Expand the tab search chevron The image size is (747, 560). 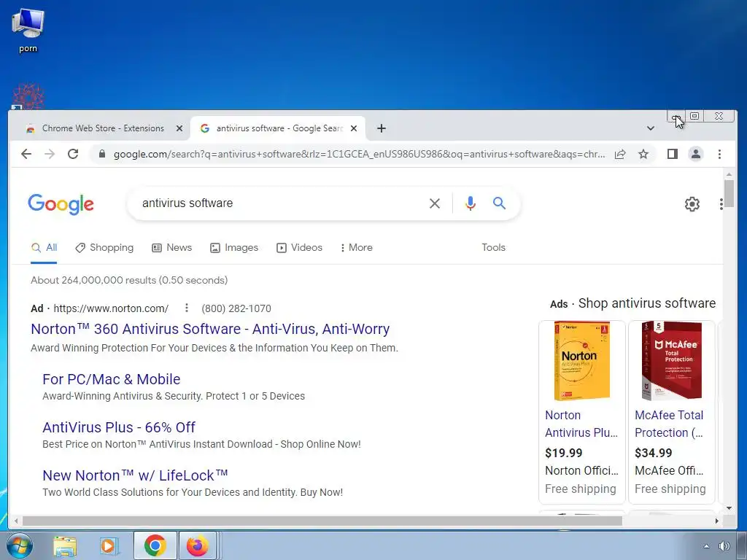650,128
